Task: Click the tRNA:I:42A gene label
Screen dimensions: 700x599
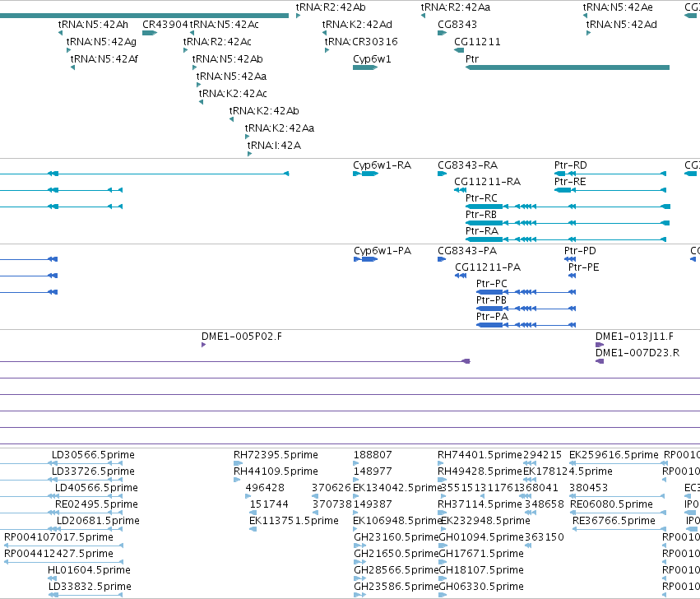Action: coord(274,146)
